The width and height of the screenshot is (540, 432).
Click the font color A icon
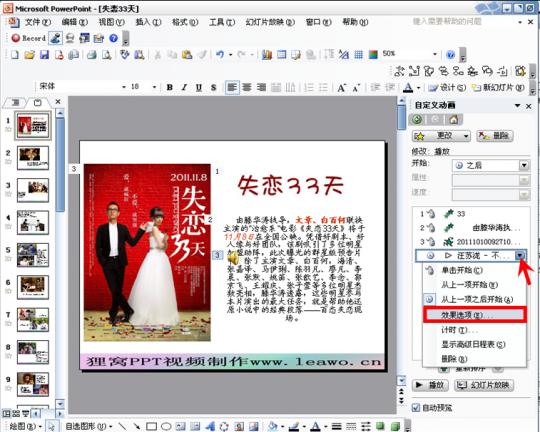[x=408, y=88]
